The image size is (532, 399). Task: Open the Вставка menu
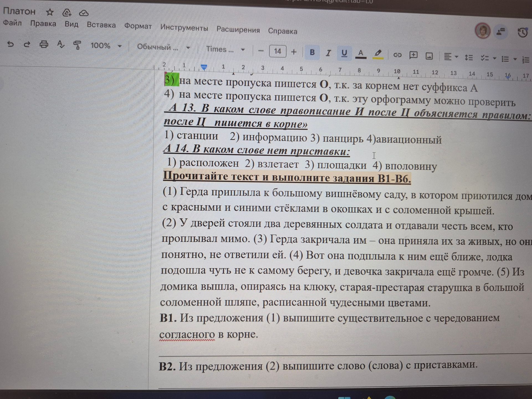(x=101, y=25)
